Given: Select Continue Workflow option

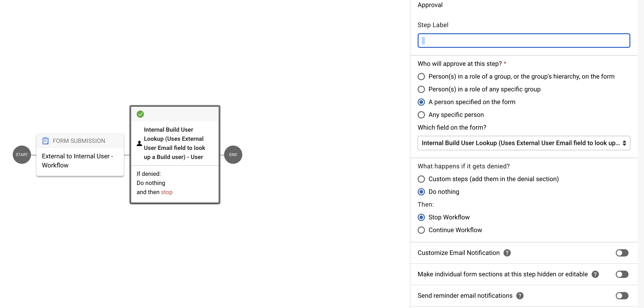Looking at the screenshot, I should 421,230.
